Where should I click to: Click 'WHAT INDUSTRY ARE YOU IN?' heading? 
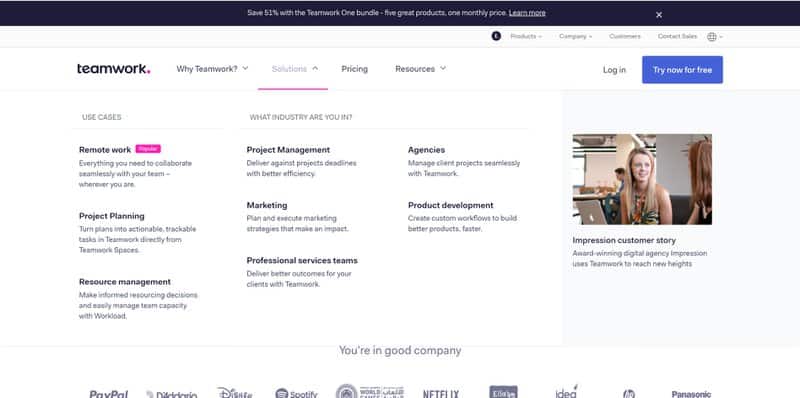tap(301, 117)
